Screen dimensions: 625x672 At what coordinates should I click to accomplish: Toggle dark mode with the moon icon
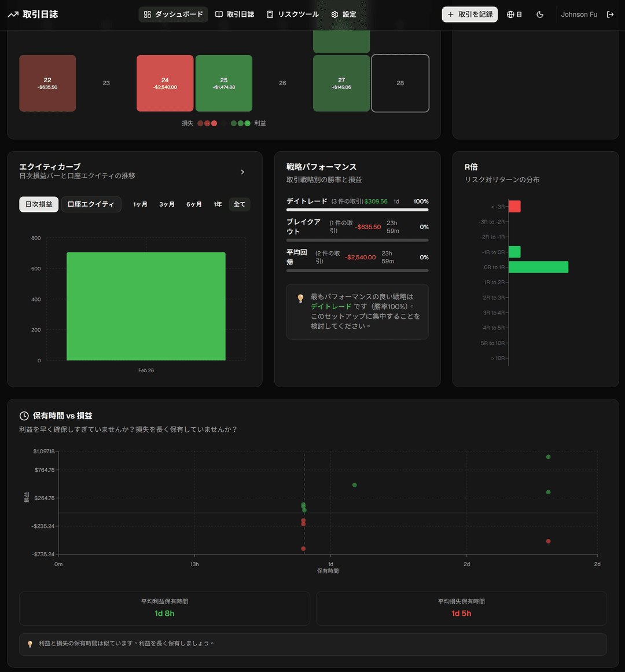[540, 14]
